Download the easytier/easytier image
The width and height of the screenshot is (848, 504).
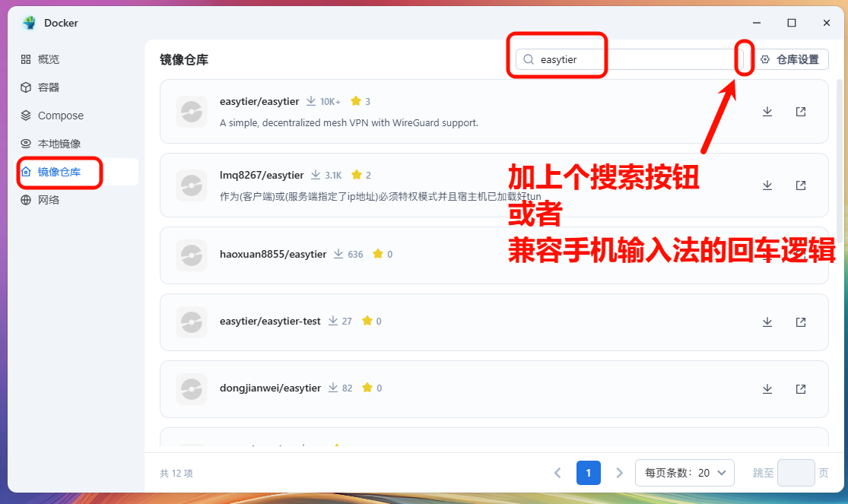click(767, 112)
